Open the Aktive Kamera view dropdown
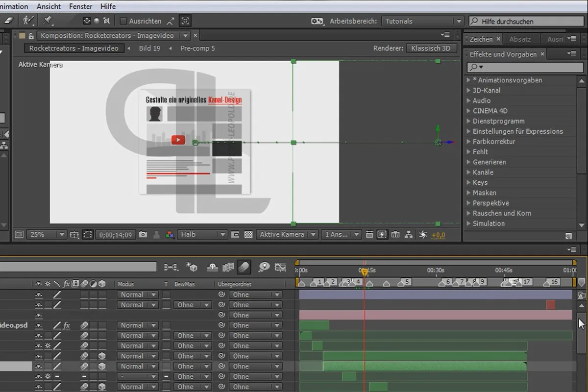 (x=287, y=235)
